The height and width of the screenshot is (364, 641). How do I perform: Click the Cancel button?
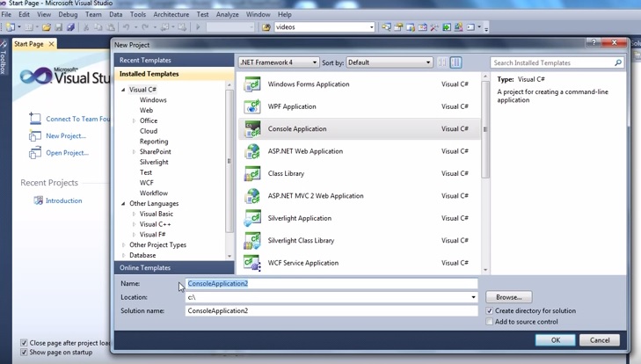pyautogui.click(x=600, y=340)
